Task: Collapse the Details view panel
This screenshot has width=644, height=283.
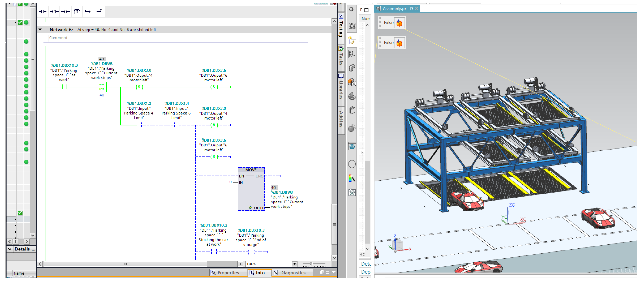Action: 10,249
